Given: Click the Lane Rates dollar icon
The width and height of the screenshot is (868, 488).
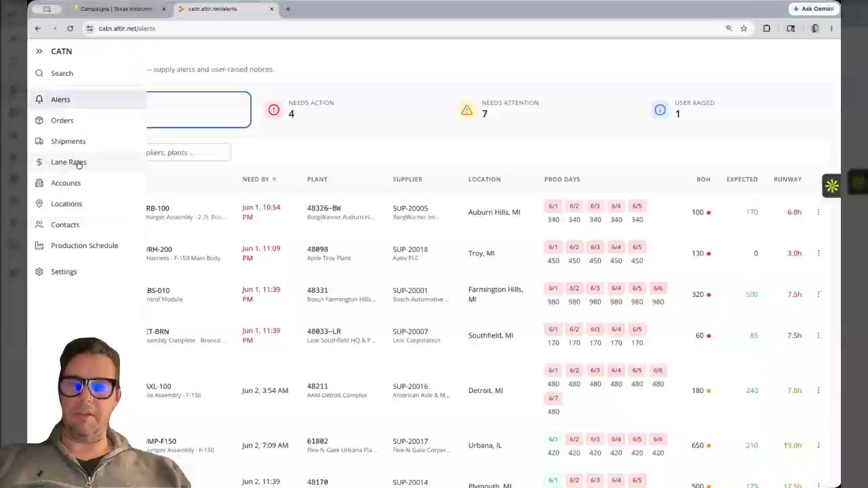Looking at the screenshot, I should [x=39, y=162].
